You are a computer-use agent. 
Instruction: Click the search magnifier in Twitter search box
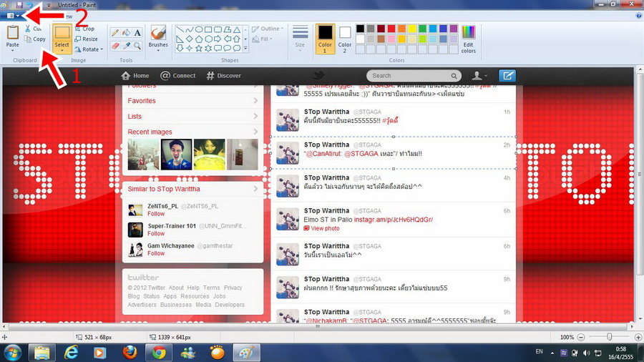(x=454, y=76)
